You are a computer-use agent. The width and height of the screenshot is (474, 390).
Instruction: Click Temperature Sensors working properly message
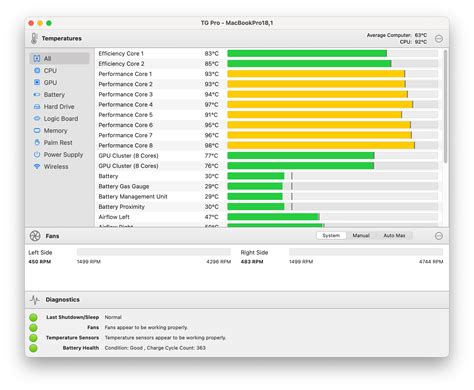coord(165,338)
